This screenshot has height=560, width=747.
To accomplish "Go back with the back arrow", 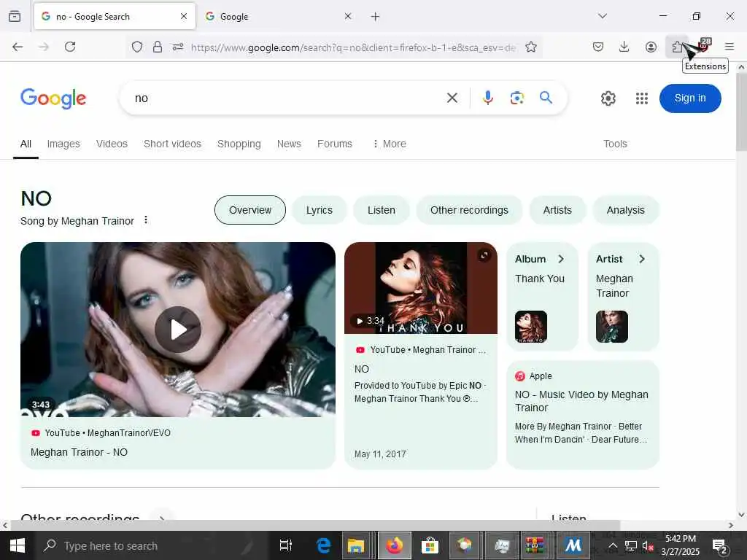I will [x=18, y=47].
